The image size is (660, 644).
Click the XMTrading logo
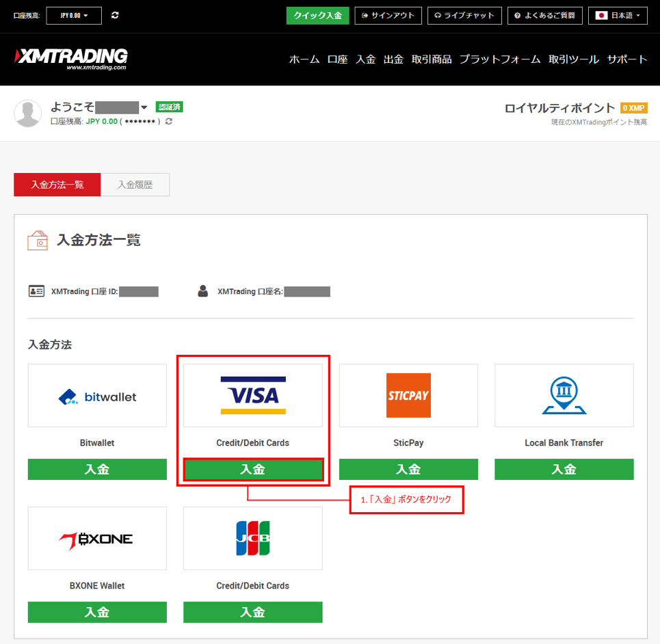click(x=71, y=59)
